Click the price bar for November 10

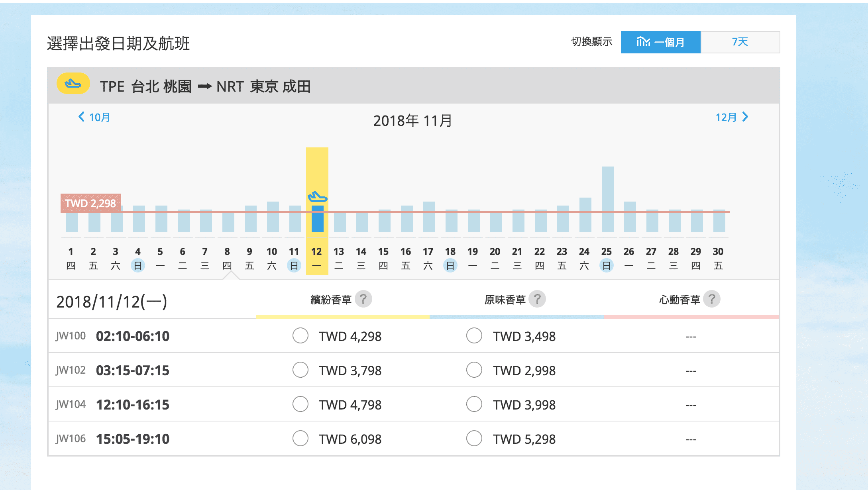(273, 217)
